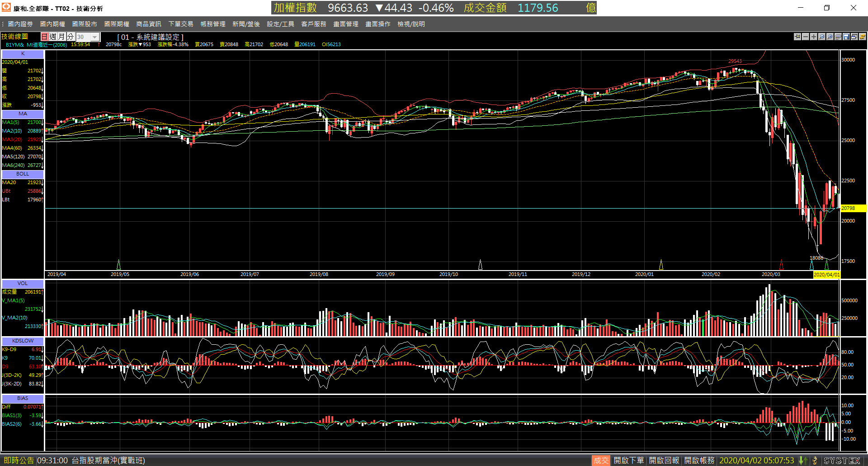Click the 開啟下單 button in status bar
The width and height of the screenshot is (868, 466).
(628, 461)
